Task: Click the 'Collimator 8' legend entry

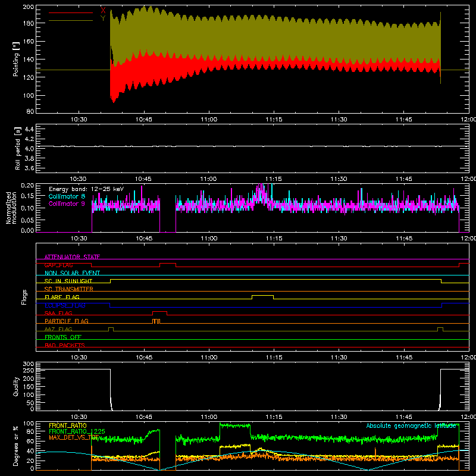Action: pyautogui.click(x=67, y=196)
